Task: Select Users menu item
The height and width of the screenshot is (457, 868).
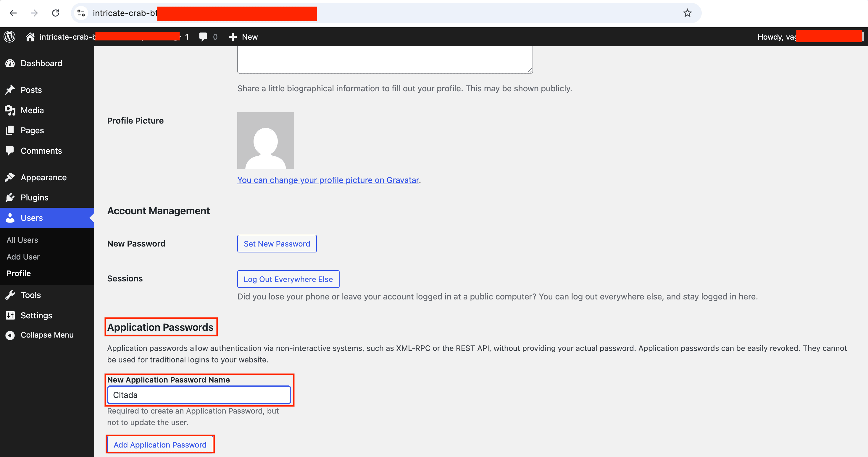Action: point(47,218)
